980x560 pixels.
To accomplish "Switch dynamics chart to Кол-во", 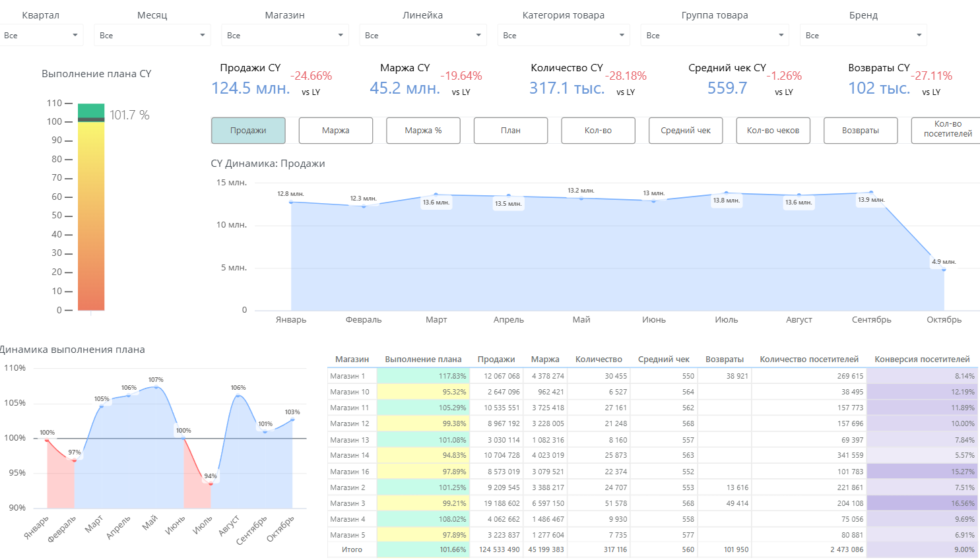I will (598, 131).
